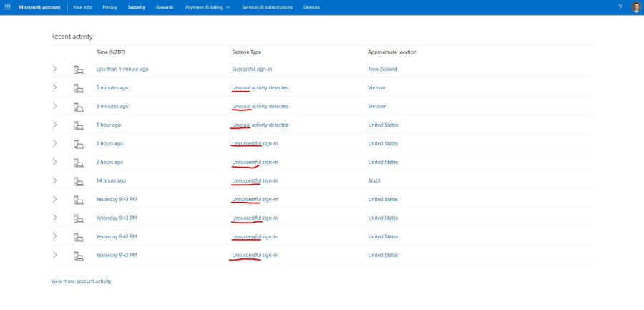The width and height of the screenshot is (644, 310).
Task: Open the Rewards tab
Action: pos(165,7)
